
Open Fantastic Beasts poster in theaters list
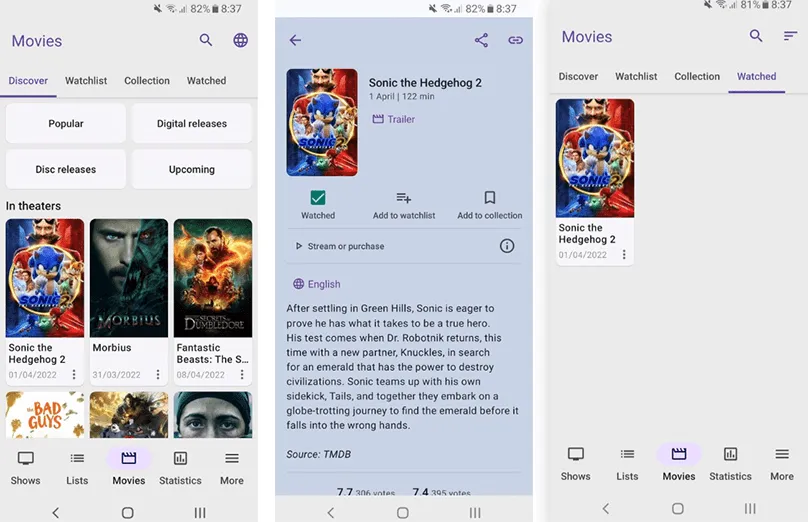pos(213,278)
